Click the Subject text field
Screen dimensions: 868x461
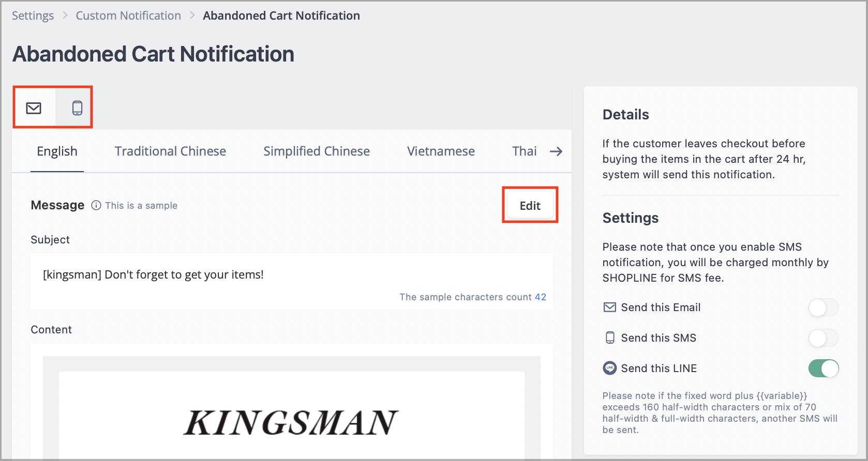(292, 282)
